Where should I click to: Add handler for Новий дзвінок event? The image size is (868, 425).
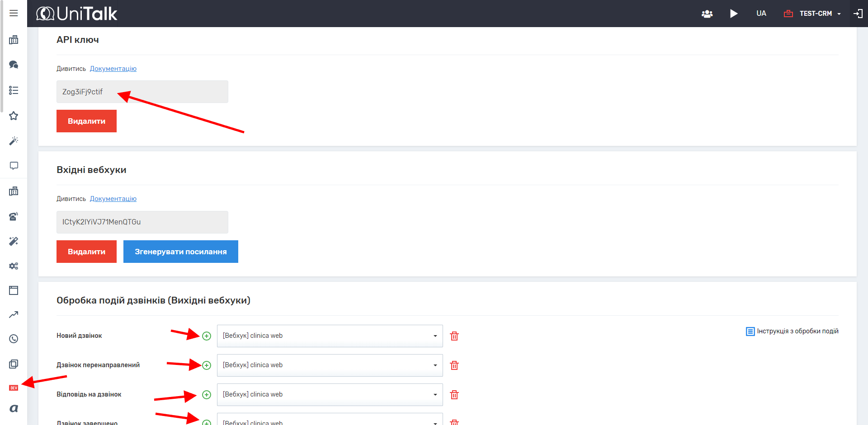tap(207, 336)
